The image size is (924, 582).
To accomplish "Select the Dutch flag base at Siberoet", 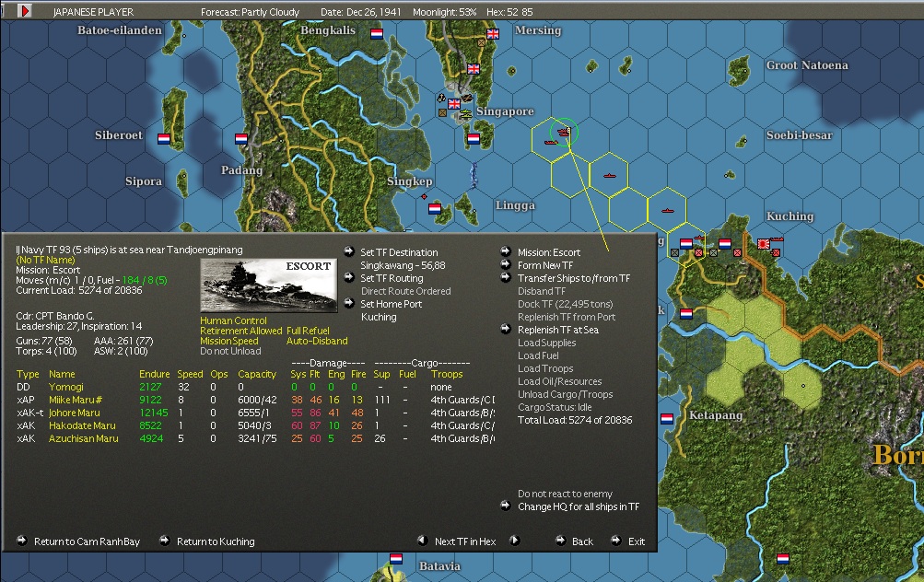I will 164,139.
